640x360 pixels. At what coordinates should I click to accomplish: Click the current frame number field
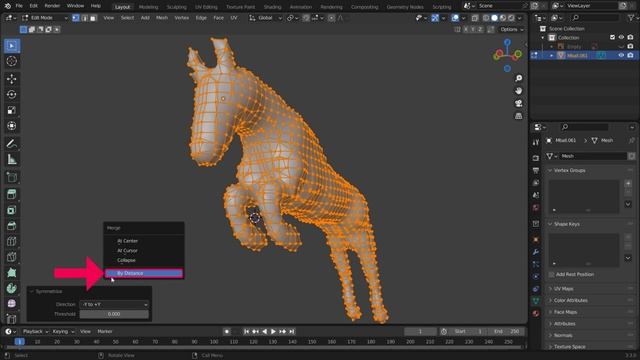(x=420, y=331)
